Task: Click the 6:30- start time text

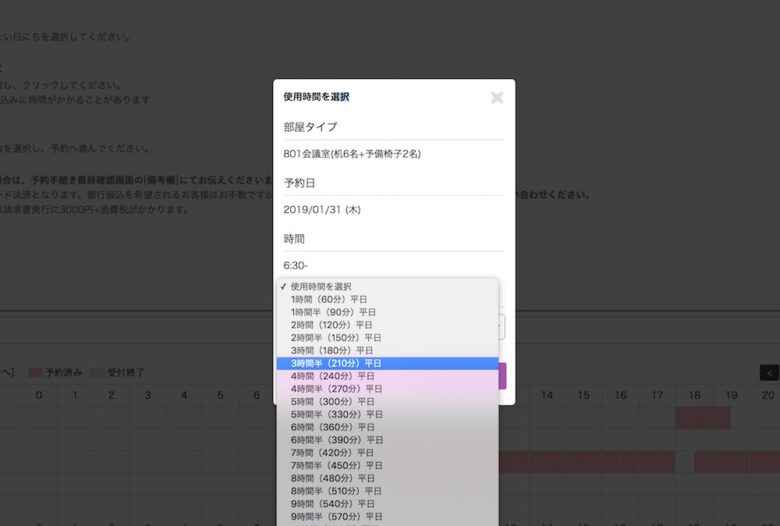Action: click(295, 266)
